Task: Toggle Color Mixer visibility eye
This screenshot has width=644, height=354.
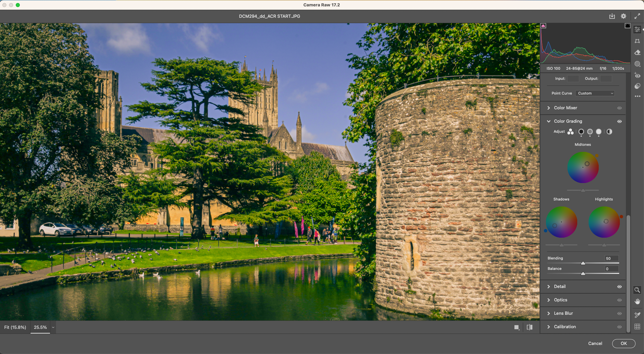Action: tap(620, 108)
